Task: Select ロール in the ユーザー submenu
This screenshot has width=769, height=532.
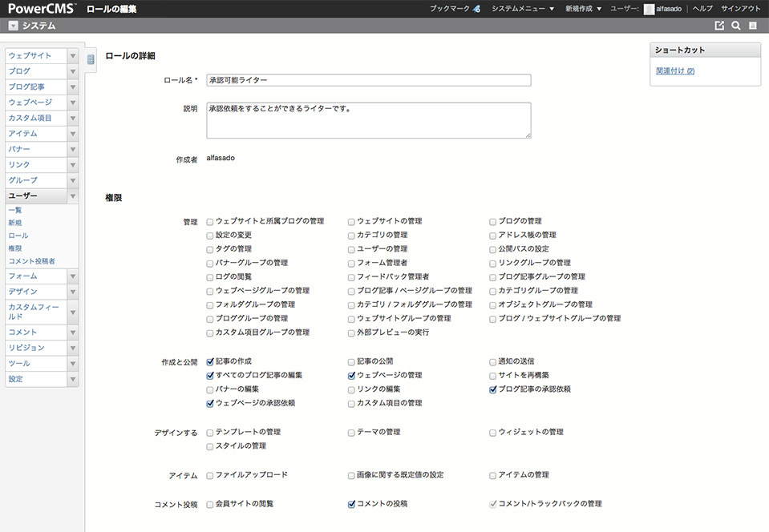Action: pyautogui.click(x=18, y=236)
